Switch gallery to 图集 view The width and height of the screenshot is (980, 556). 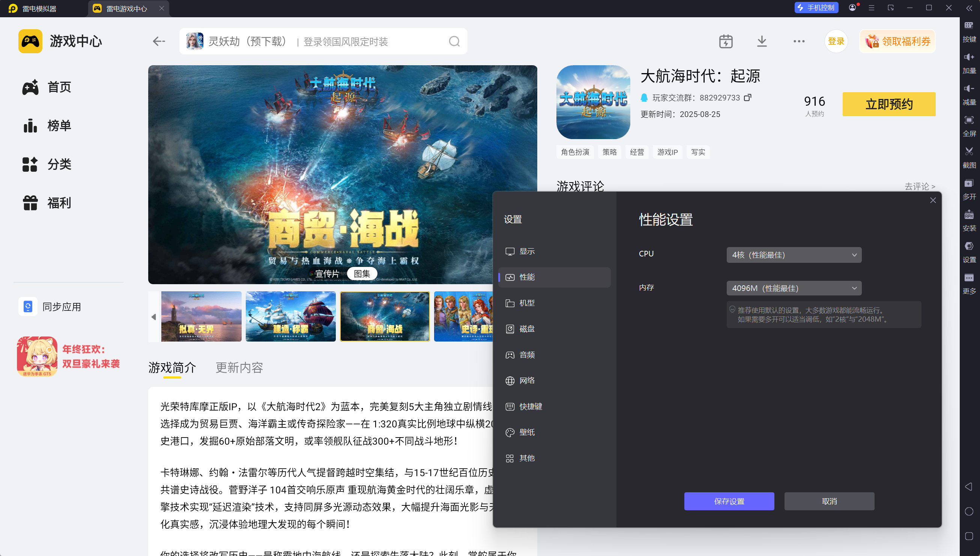[361, 273]
